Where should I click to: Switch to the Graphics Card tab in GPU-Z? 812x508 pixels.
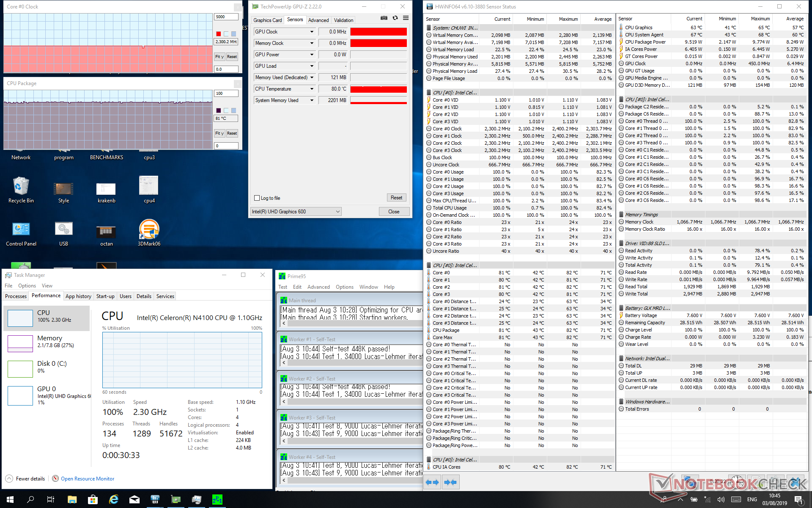(267, 20)
